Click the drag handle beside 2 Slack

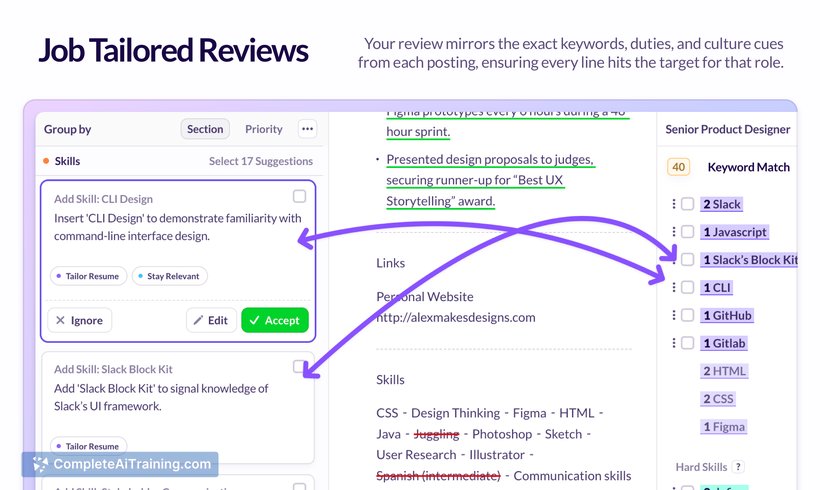[x=674, y=204]
